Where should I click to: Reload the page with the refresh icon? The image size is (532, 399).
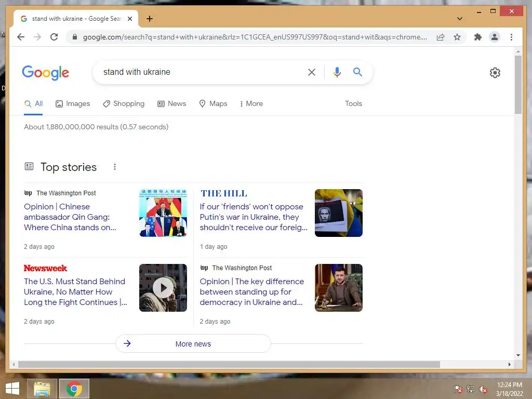tap(54, 37)
